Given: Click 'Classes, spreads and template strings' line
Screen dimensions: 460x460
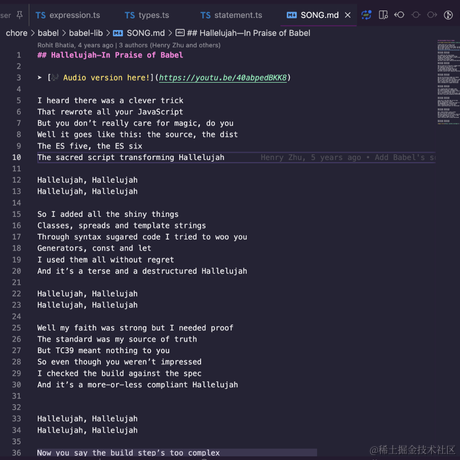Looking at the screenshot, I should pos(122,225).
